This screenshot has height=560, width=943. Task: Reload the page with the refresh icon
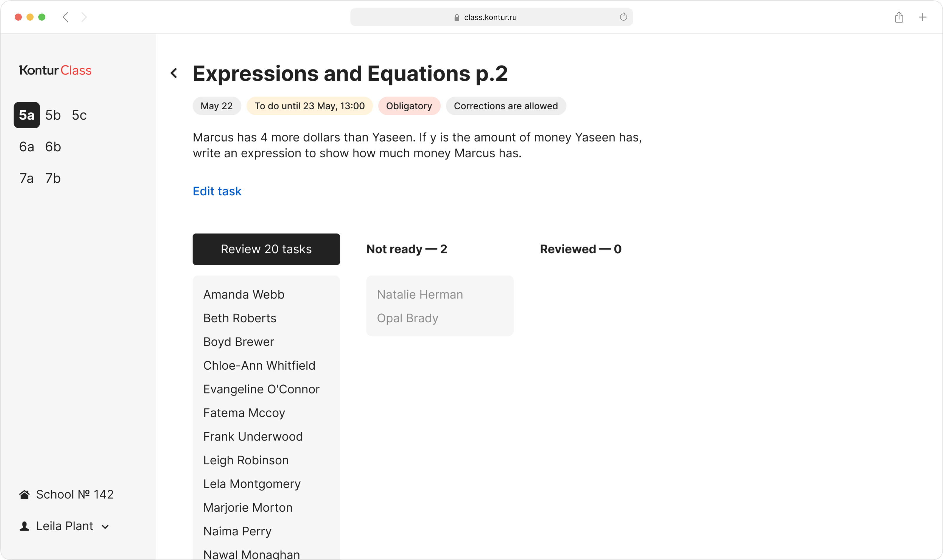[x=623, y=17]
